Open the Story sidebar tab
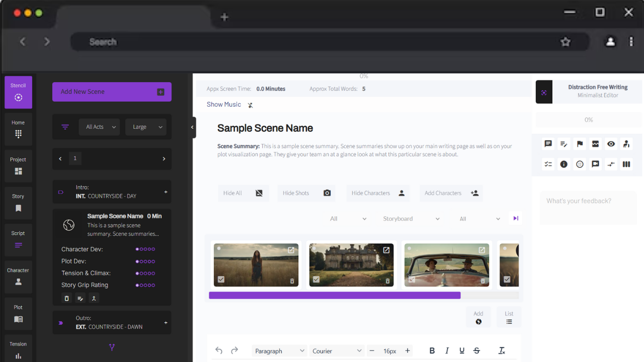This screenshot has width=644, height=362. [19, 203]
